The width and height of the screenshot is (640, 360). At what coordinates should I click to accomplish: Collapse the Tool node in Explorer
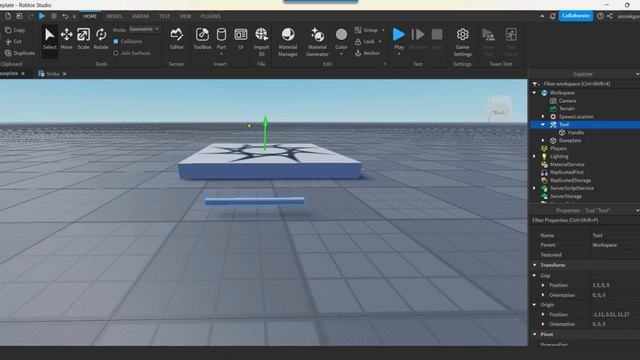coord(543,124)
